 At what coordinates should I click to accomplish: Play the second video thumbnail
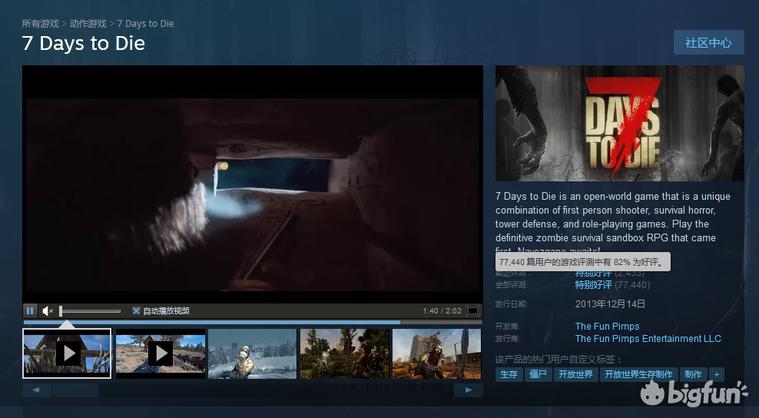click(x=160, y=354)
